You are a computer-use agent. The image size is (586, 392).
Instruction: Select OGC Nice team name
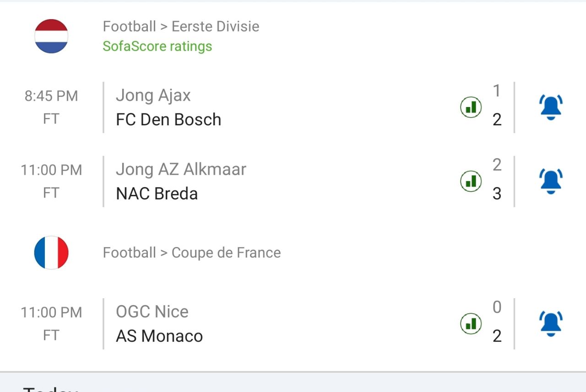tap(152, 312)
